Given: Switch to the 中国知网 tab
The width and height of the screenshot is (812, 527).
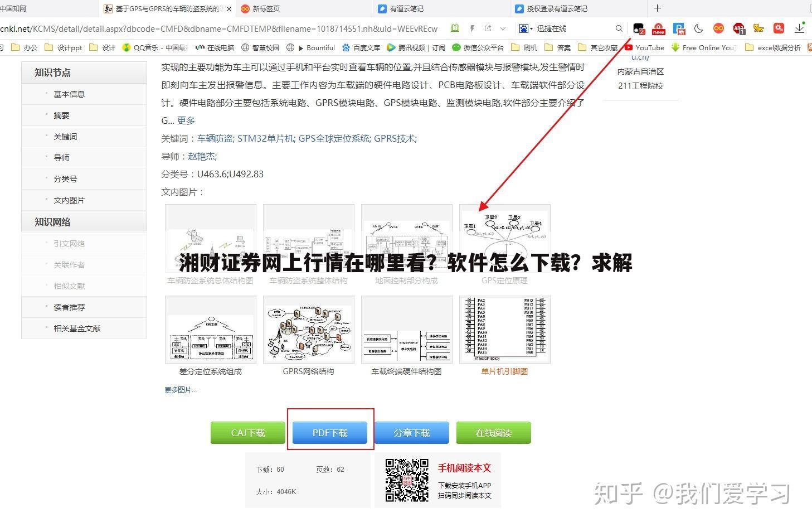Looking at the screenshot, I should click(49, 8).
